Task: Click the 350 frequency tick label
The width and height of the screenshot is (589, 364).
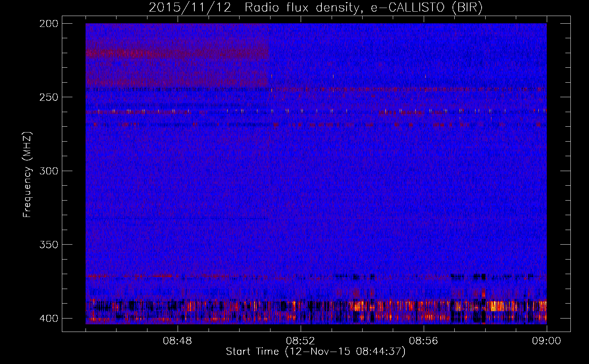Action: [49, 245]
